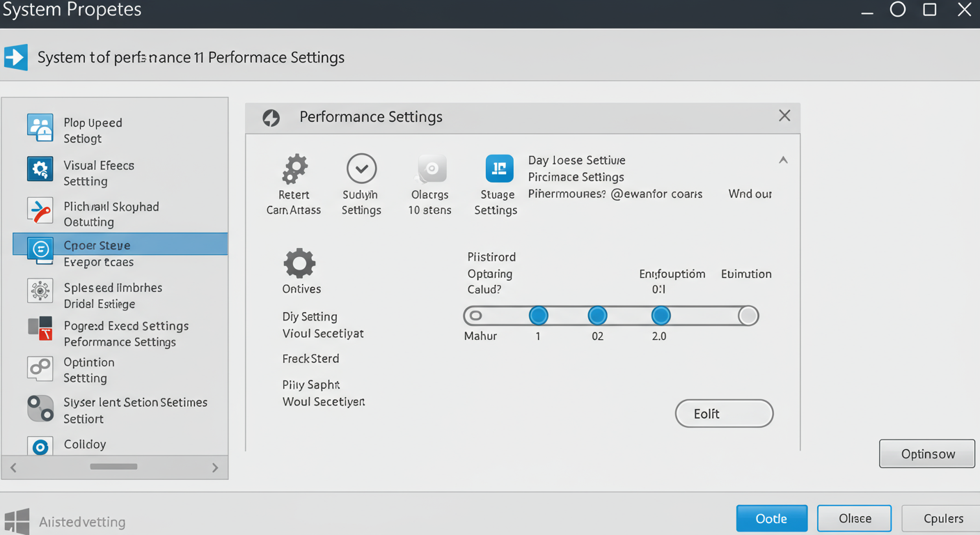
Task: Click the Aiistedvetting text at bottom
Action: [82, 522]
